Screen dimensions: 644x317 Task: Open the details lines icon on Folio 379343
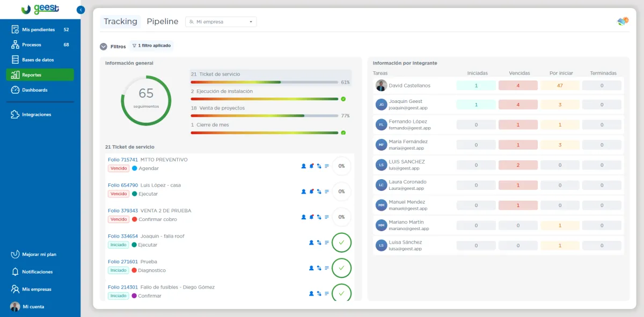pyautogui.click(x=327, y=217)
